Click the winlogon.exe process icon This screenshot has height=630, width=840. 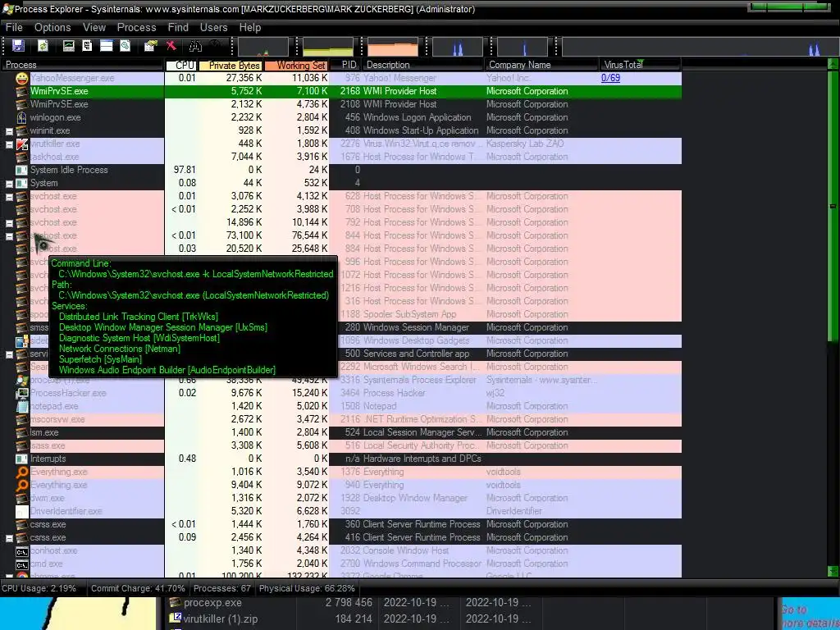[x=22, y=117]
